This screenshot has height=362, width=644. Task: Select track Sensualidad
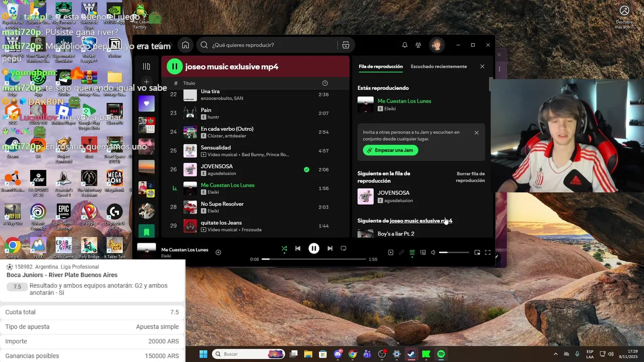pyautogui.click(x=257, y=151)
